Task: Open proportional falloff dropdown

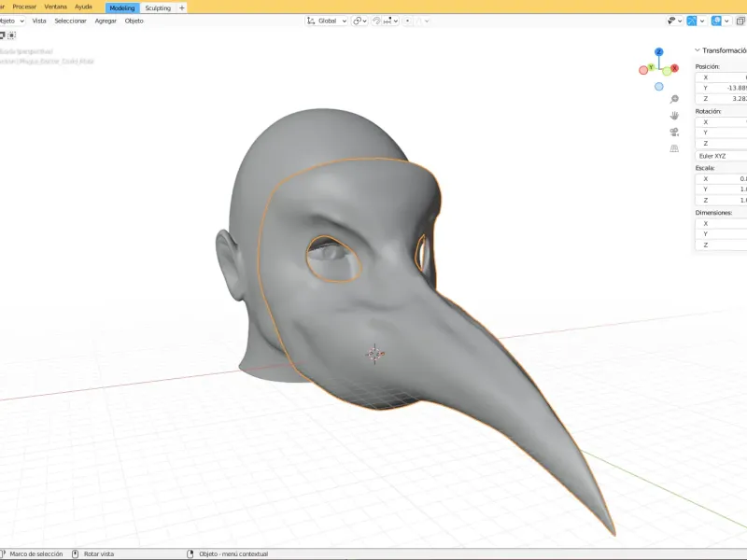Action: coord(422,21)
